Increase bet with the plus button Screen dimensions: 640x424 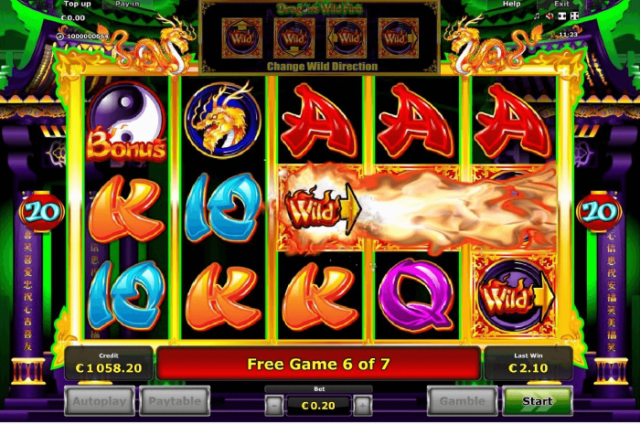click(362, 405)
